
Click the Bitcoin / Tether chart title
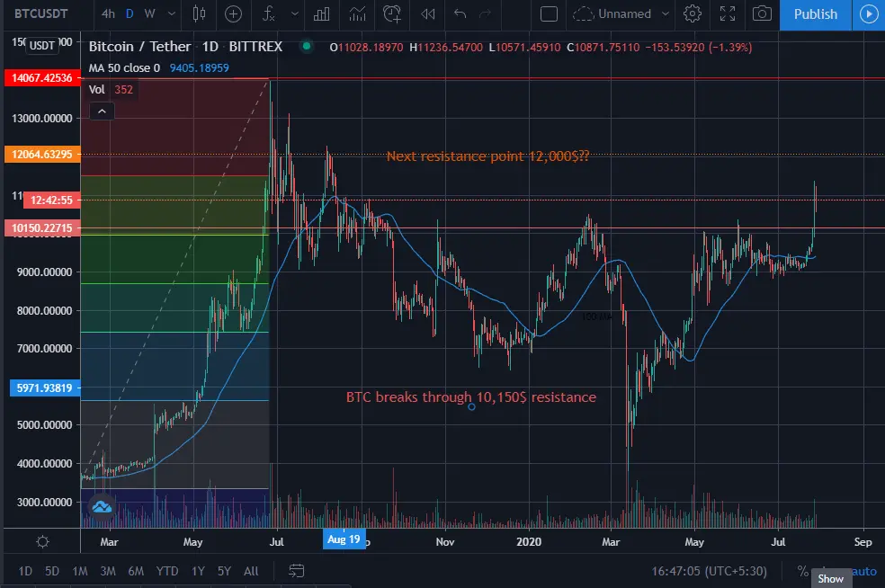(139, 46)
